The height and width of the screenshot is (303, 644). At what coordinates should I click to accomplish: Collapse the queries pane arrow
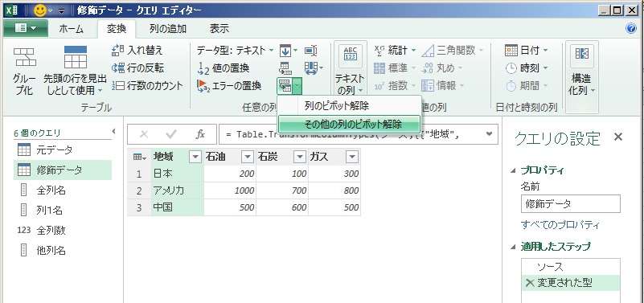click(114, 131)
